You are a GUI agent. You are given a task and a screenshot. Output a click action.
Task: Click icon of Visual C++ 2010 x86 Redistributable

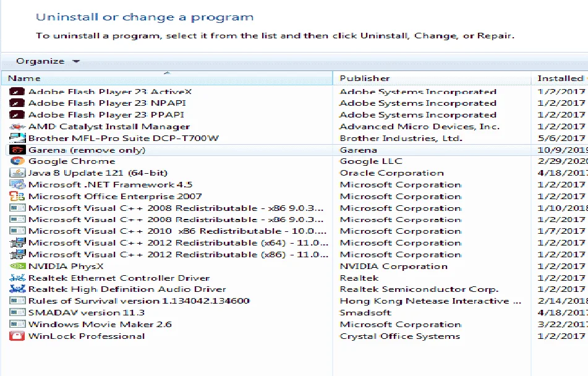point(17,231)
